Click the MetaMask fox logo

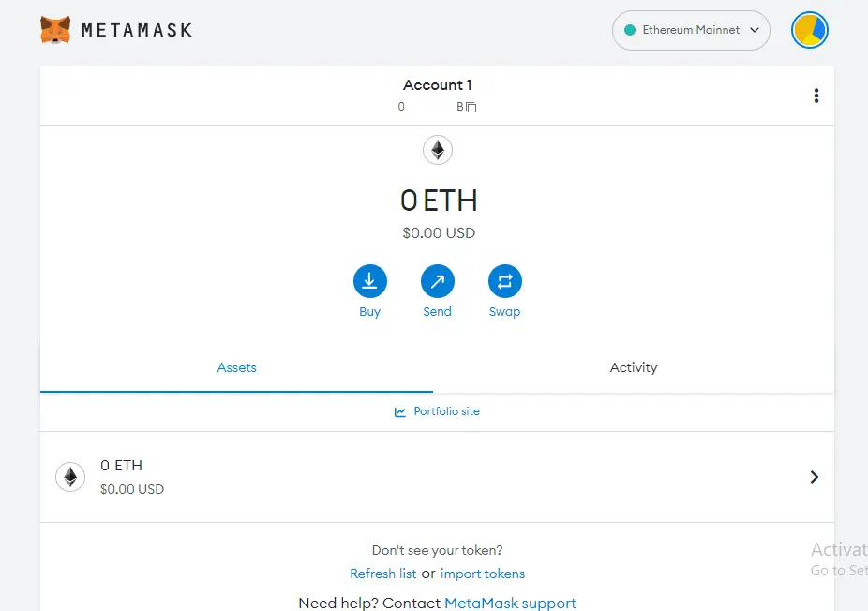click(55, 30)
